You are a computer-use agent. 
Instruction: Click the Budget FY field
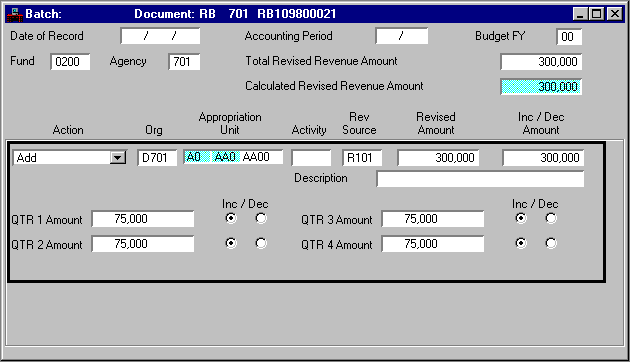569,37
